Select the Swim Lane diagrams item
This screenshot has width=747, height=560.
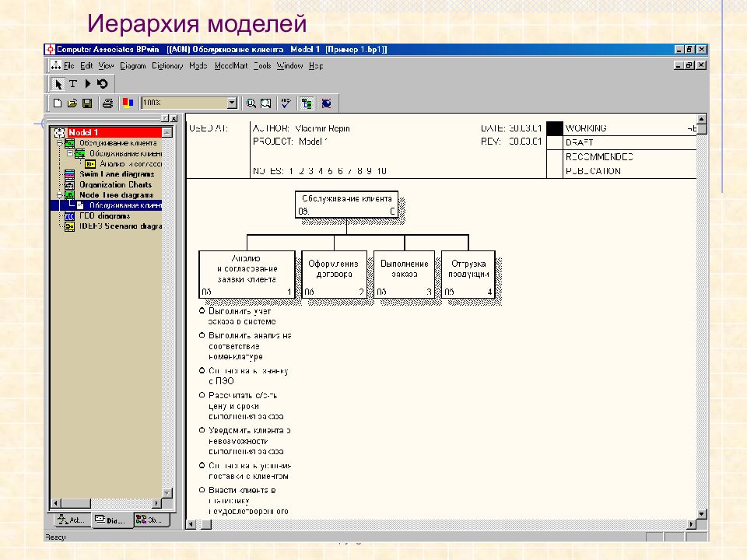tap(117, 174)
